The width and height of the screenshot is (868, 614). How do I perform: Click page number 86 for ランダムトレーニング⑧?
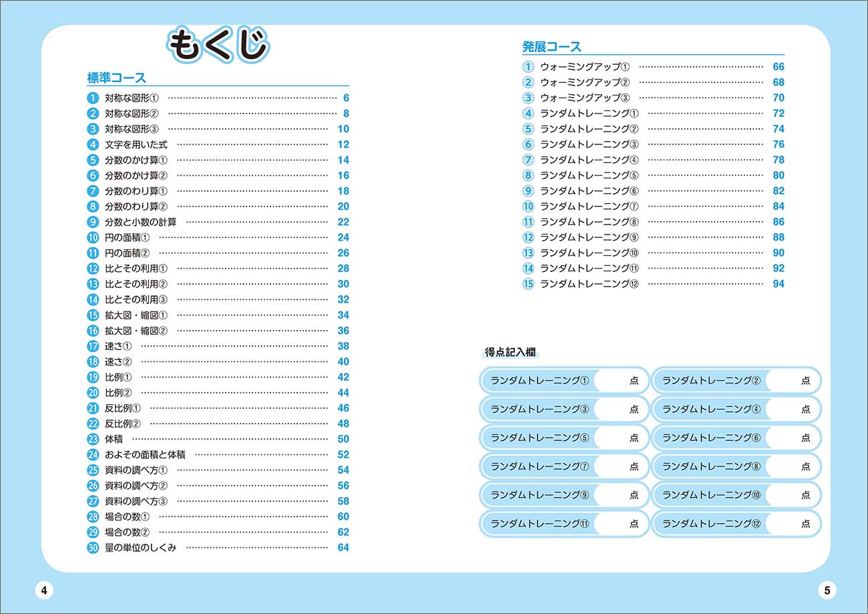(x=779, y=222)
